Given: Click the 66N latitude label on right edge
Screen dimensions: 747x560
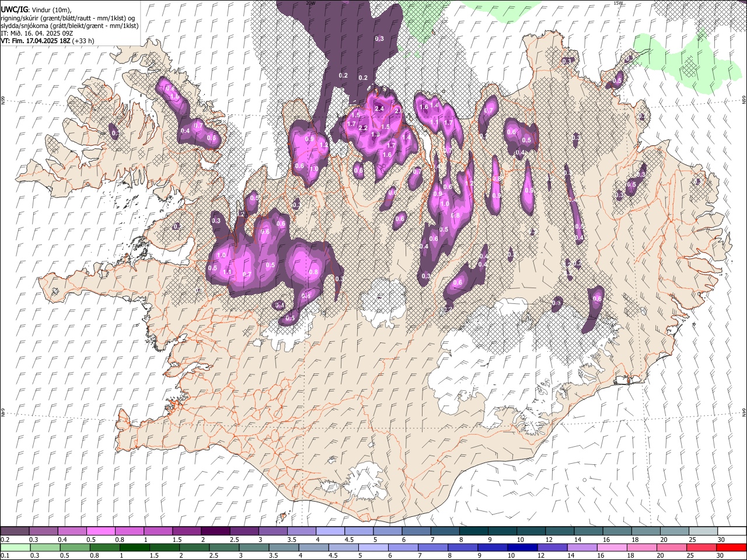Looking at the screenshot, I should [744, 100].
